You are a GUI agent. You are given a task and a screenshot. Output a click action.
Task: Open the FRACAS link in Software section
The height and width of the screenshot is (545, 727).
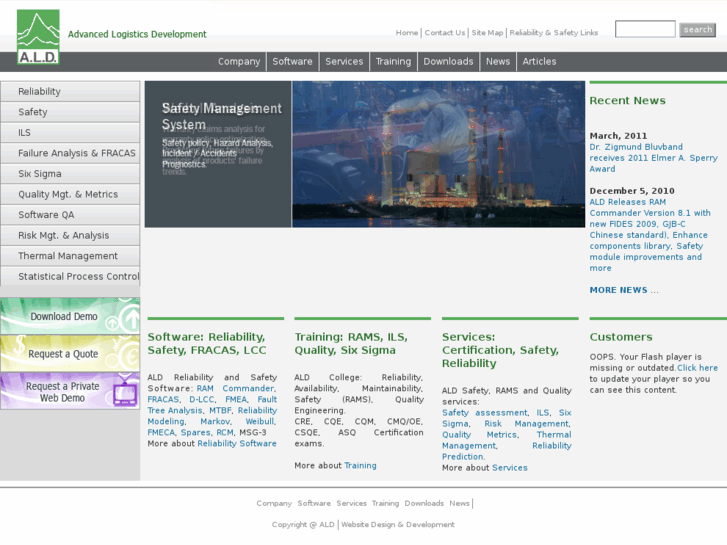163,400
